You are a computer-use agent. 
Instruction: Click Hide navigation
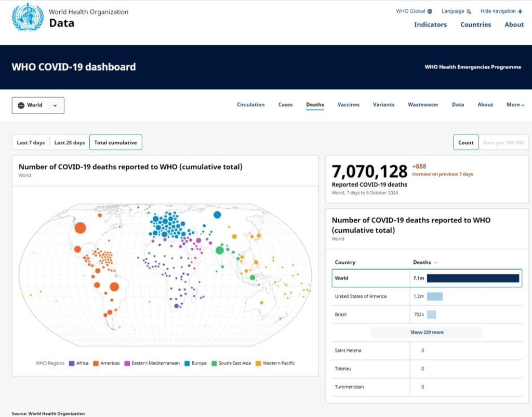click(x=501, y=11)
